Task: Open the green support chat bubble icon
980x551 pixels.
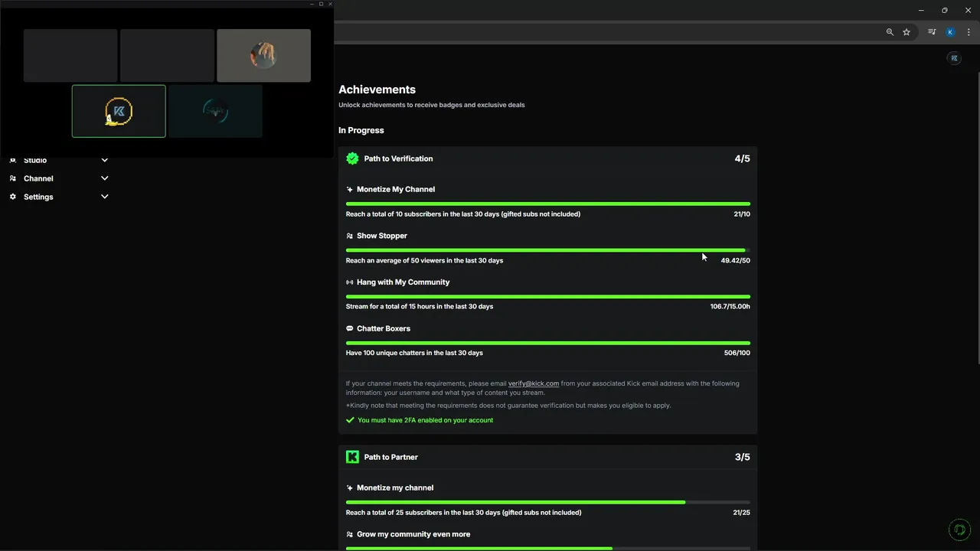Action: click(959, 530)
